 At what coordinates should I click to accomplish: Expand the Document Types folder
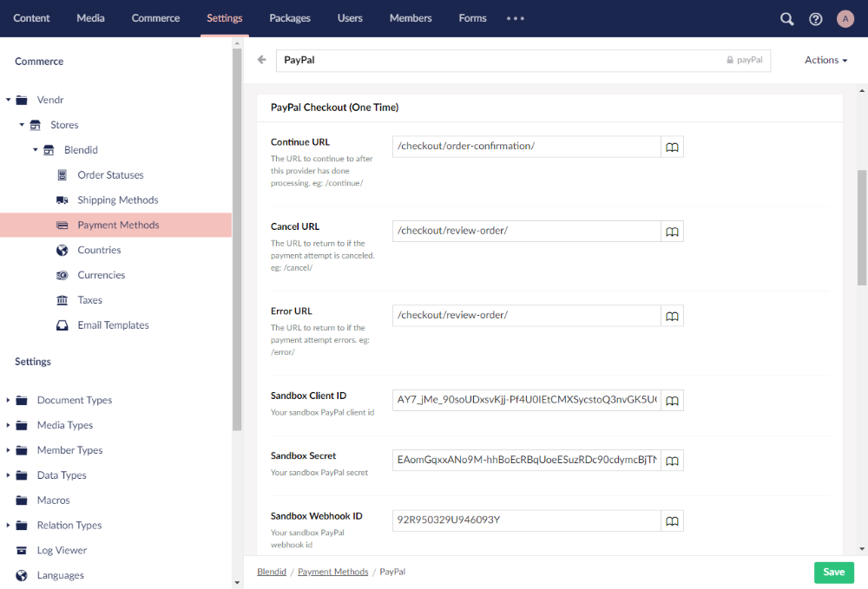[x=9, y=401]
